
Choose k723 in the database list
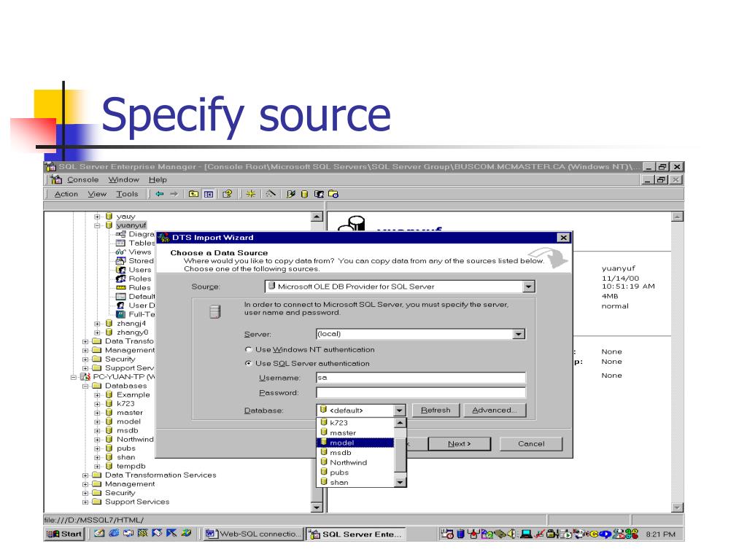click(x=355, y=422)
